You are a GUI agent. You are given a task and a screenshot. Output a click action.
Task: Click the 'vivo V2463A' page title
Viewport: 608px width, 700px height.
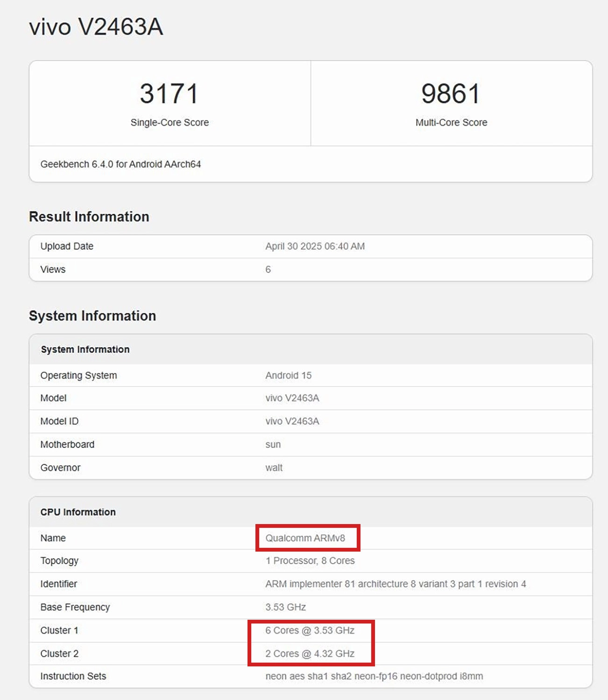coord(96,27)
